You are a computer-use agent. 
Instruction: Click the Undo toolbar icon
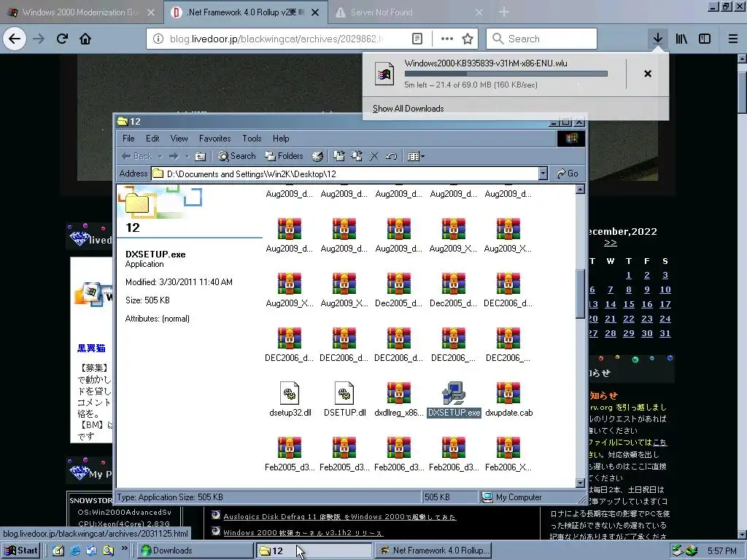[391, 156]
